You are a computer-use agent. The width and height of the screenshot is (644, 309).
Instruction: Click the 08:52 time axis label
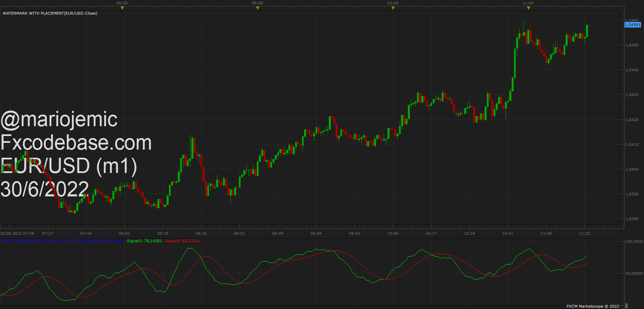pos(239,233)
